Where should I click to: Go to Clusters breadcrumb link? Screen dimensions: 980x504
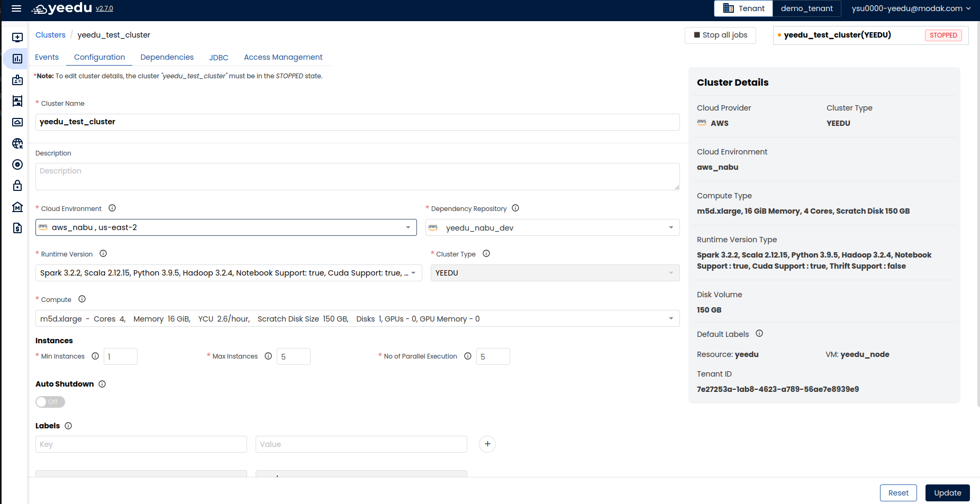(x=50, y=35)
